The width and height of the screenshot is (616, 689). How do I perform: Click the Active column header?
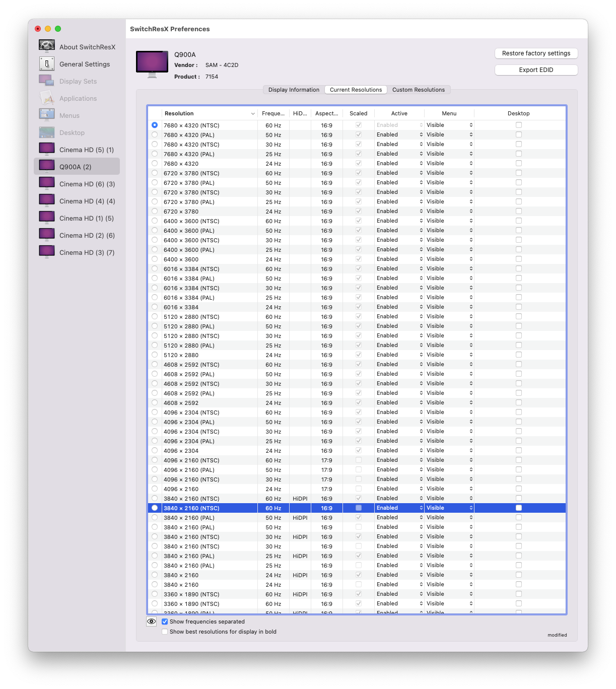click(399, 113)
